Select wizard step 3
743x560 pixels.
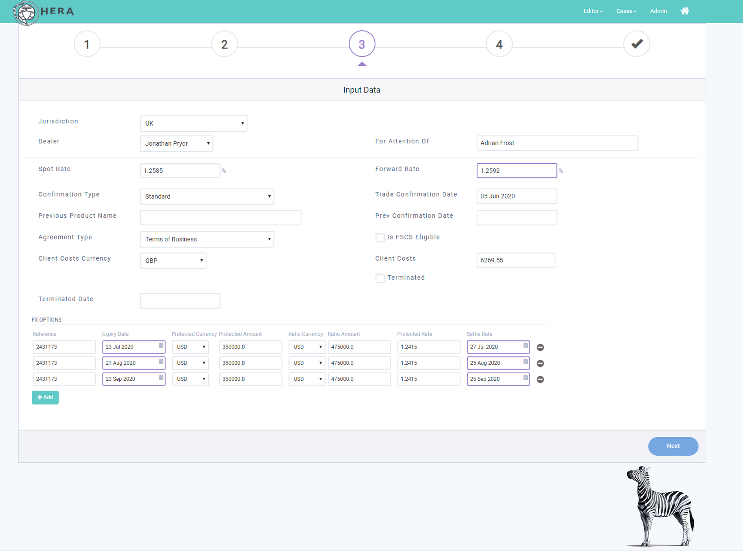click(x=362, y=44)
